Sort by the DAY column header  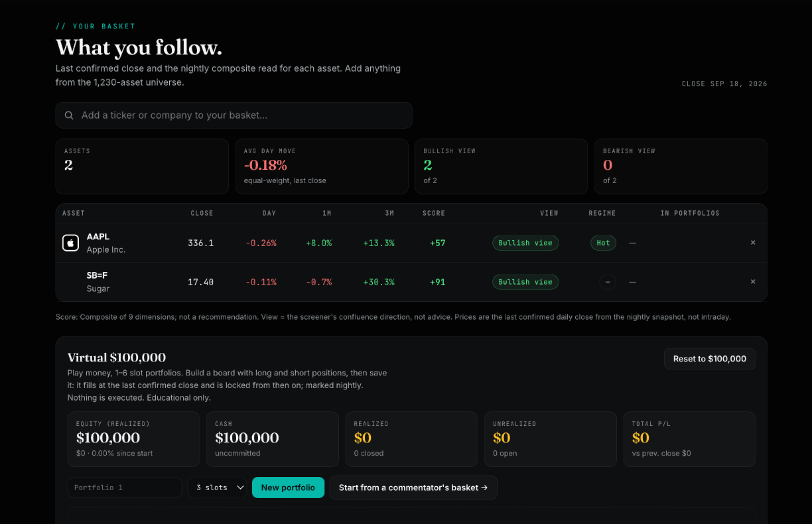269,214
